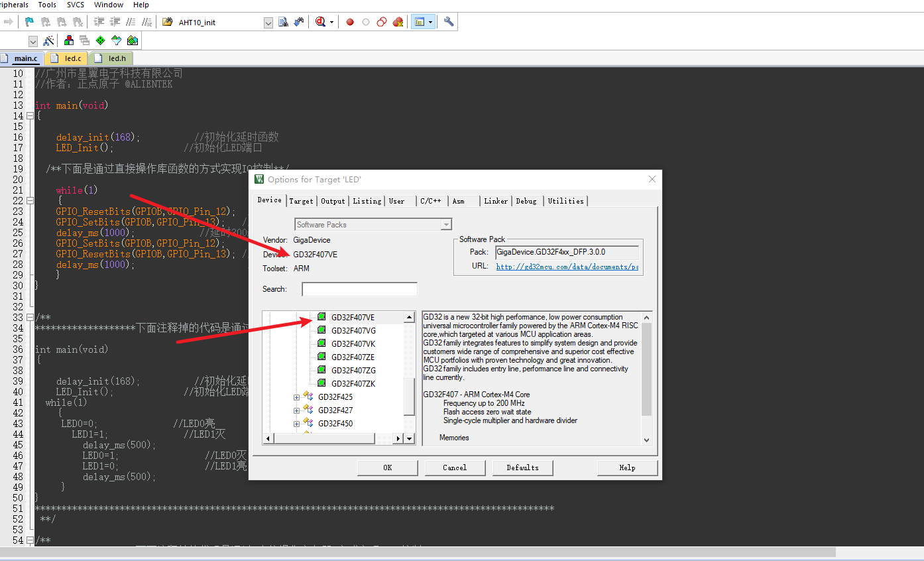This screenshot has width=924, height=561.
Task: Open the Software Packs combo box
Action: click(x=373, y=224)
